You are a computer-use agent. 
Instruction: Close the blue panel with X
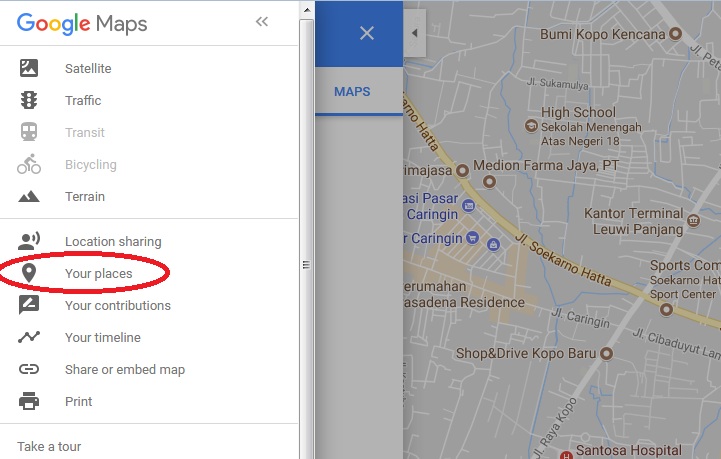pyautogui.click(x=366, y=33)
